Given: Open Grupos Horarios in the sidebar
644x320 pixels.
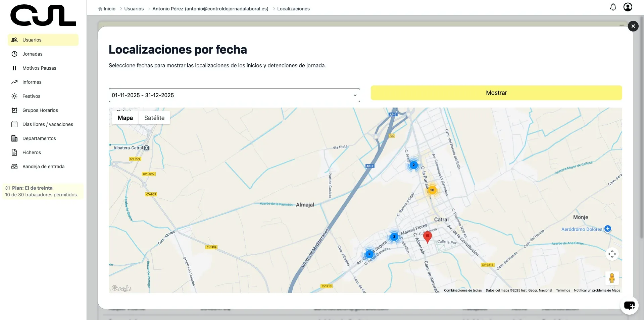Looking at the screenshot, I should pos(40,110).
